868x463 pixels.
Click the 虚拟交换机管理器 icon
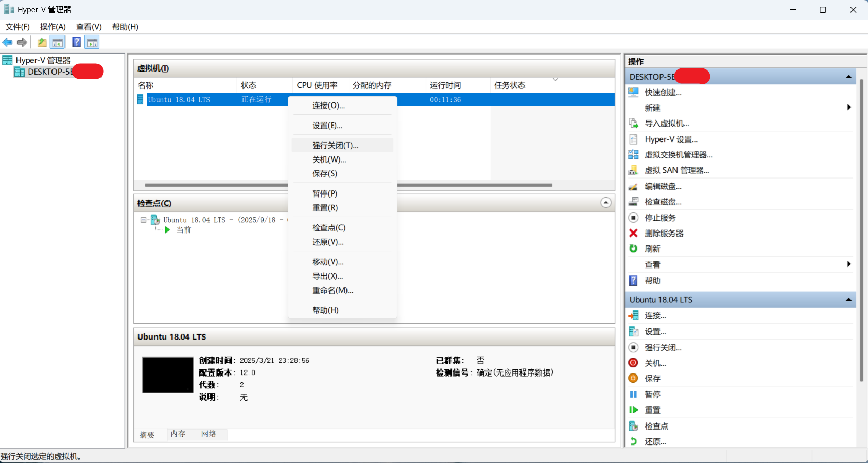633,155
